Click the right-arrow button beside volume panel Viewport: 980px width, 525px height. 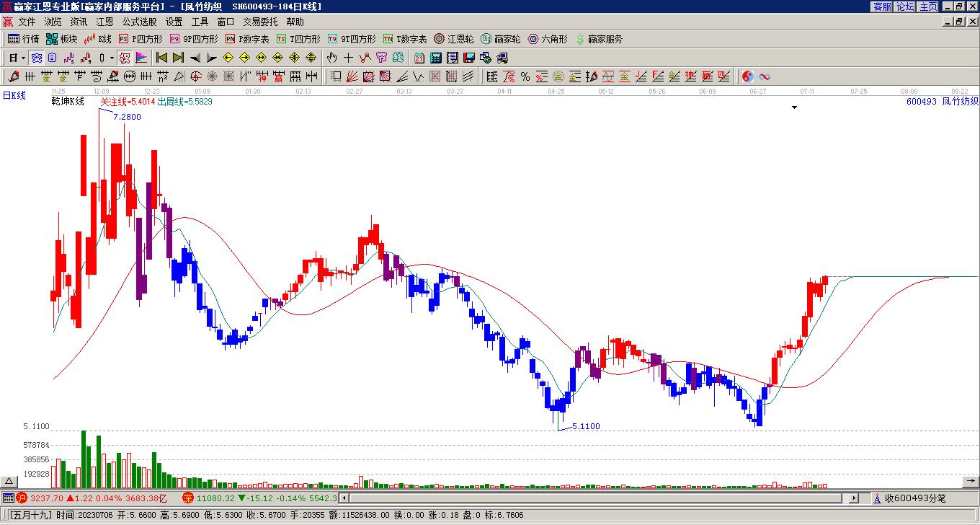pos(971,482)
